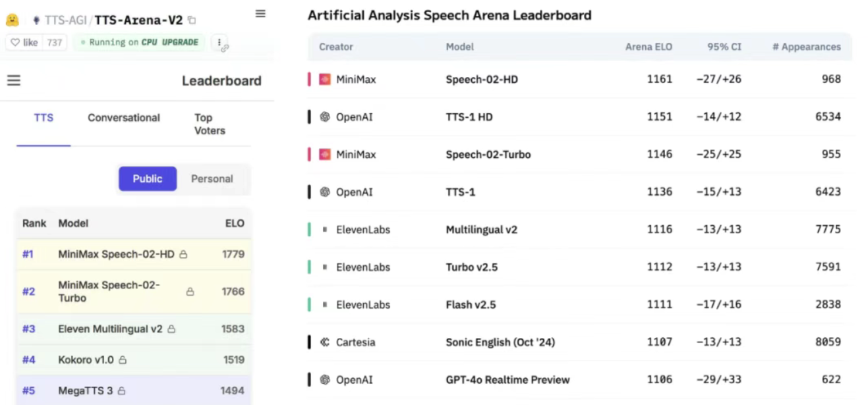
Task: Sort by the # Appearances column header
Action: (x=806, y=47)
